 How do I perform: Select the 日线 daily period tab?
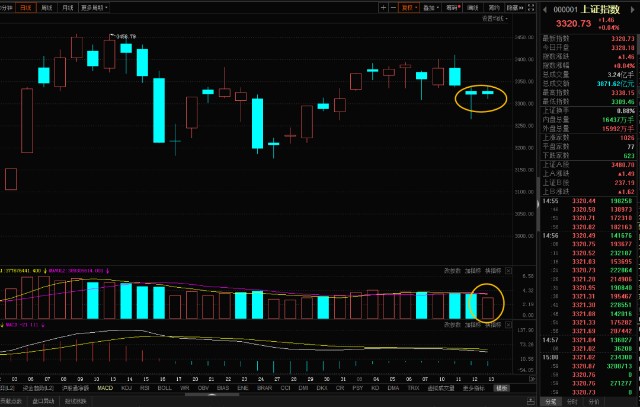pyautogui.click(x=26, y=7)
